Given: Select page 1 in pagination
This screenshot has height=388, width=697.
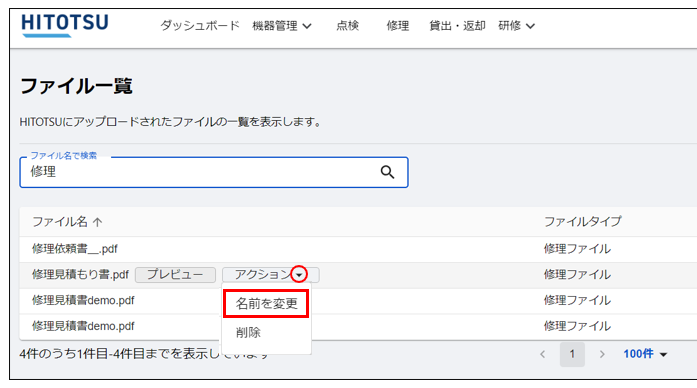Looking at the screenshot, I should 572,354.
